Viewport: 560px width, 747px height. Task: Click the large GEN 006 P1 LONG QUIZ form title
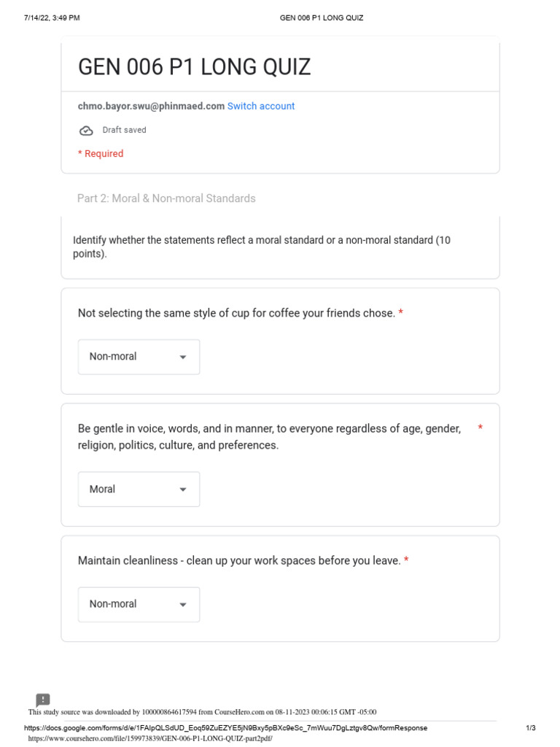pos(194,67)
